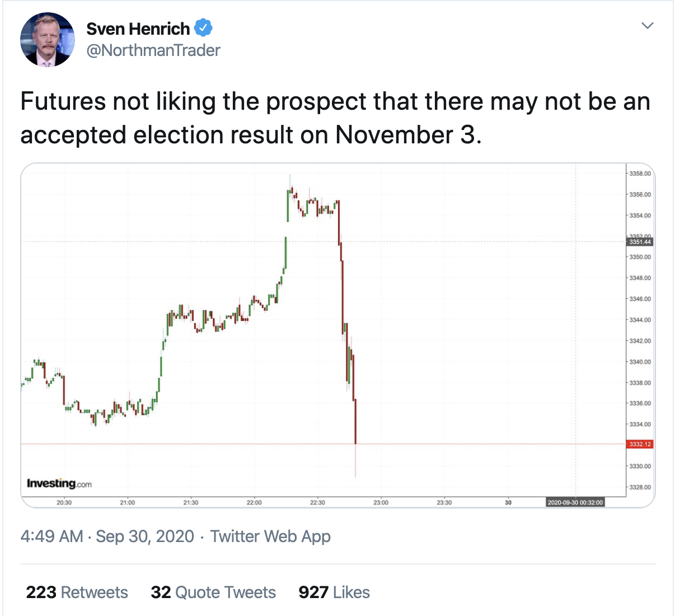Click the blue verified badge
This screenshot has height=616, width=675.
point(203,27)
